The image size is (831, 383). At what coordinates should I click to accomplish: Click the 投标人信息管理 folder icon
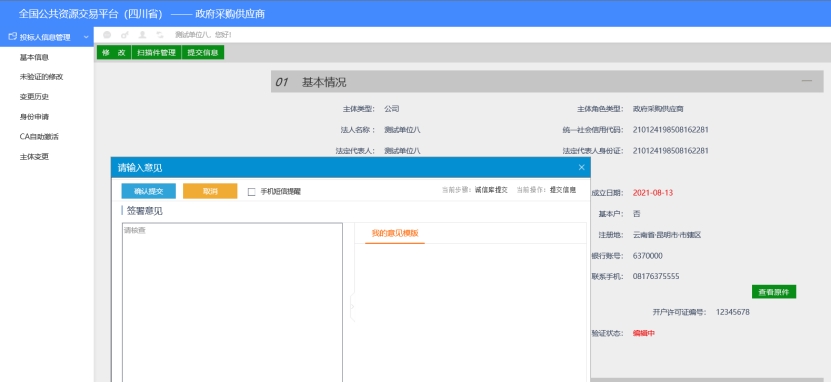[x=13, y=37]
